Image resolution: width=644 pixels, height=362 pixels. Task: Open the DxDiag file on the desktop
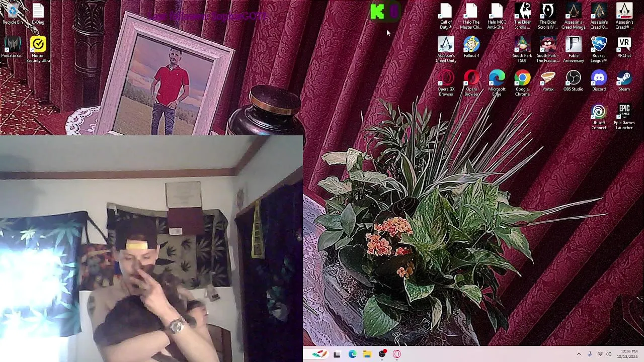point(38,14)
